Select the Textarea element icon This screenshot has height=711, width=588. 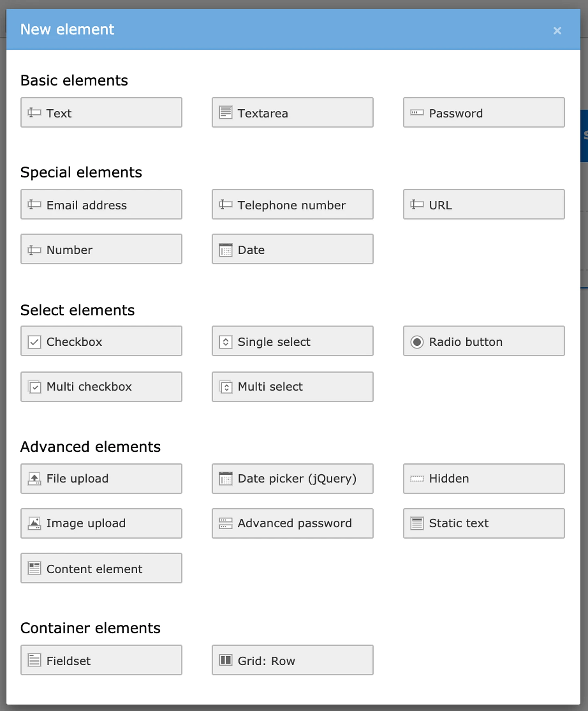click(x=226, y=112)
